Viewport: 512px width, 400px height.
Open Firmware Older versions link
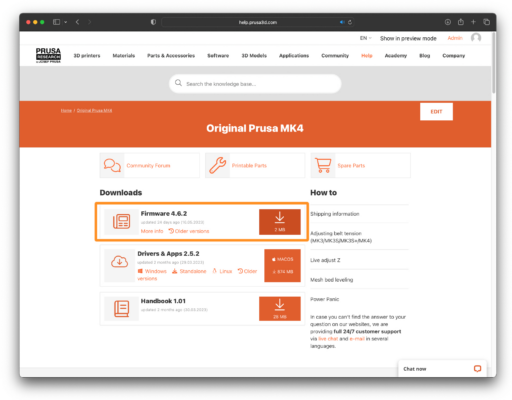189,231
